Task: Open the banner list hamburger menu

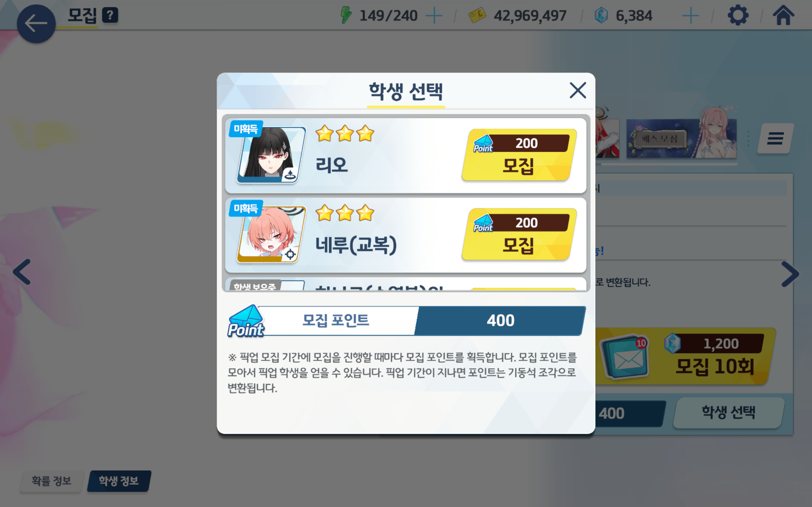Action: click(x=775, y=138)
